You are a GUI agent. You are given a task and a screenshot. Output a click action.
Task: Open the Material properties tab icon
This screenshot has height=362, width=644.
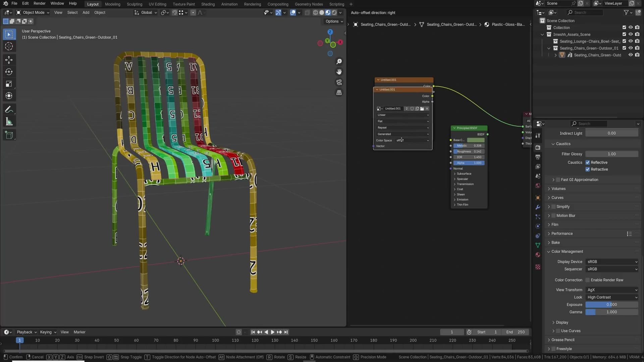coord(538,255)
